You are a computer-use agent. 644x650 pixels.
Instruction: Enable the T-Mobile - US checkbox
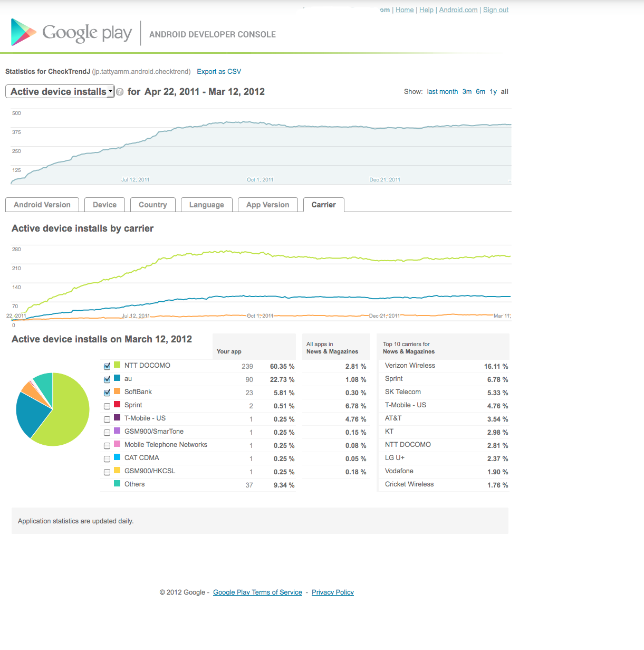[x=107, y=419]
